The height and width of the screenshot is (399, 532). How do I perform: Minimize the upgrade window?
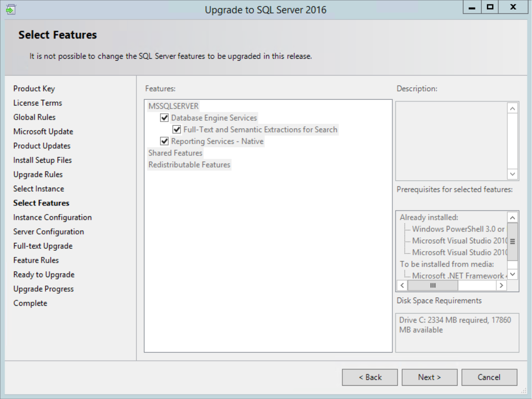click(472, 7)
